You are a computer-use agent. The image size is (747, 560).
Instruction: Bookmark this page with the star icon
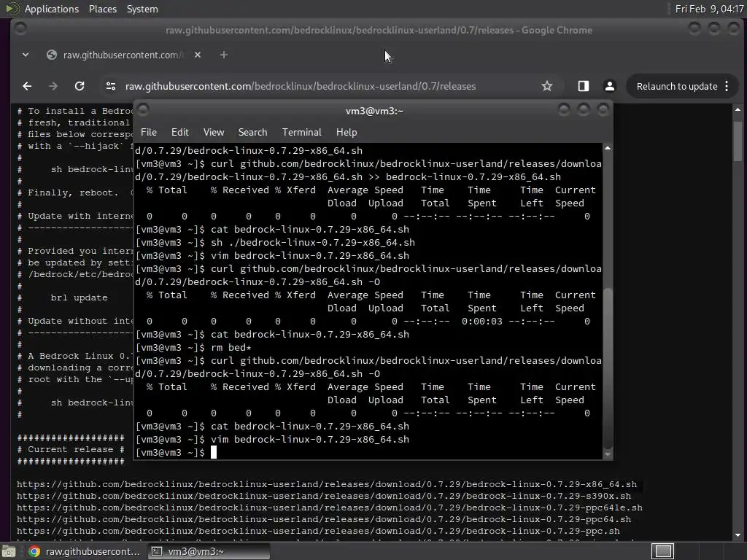[x=547, y=86]
